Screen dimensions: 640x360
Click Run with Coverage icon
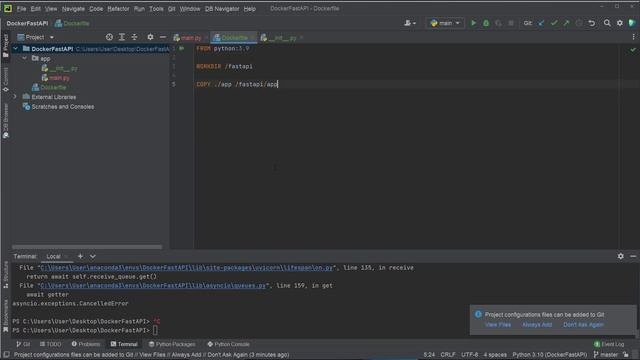(498, 23)
